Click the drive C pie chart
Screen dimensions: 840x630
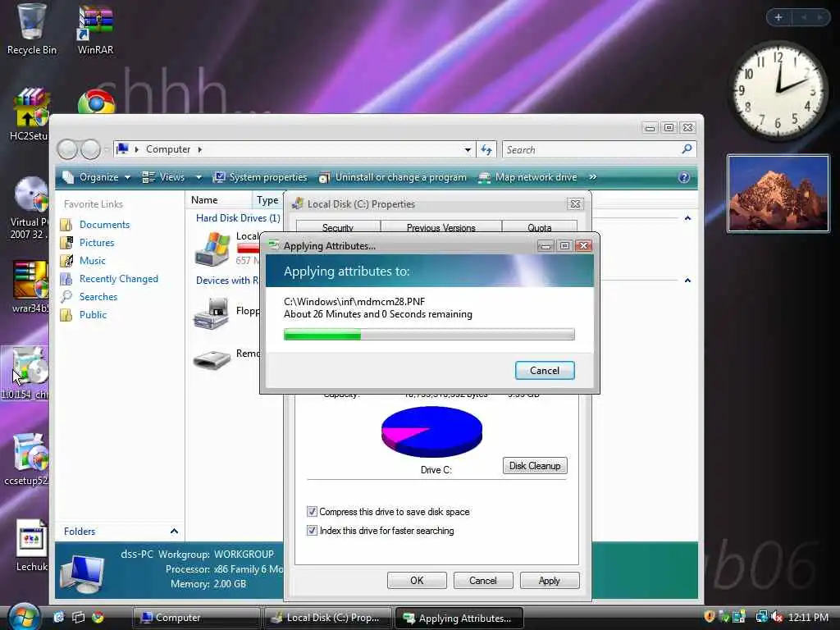click(x=431, y=431)
